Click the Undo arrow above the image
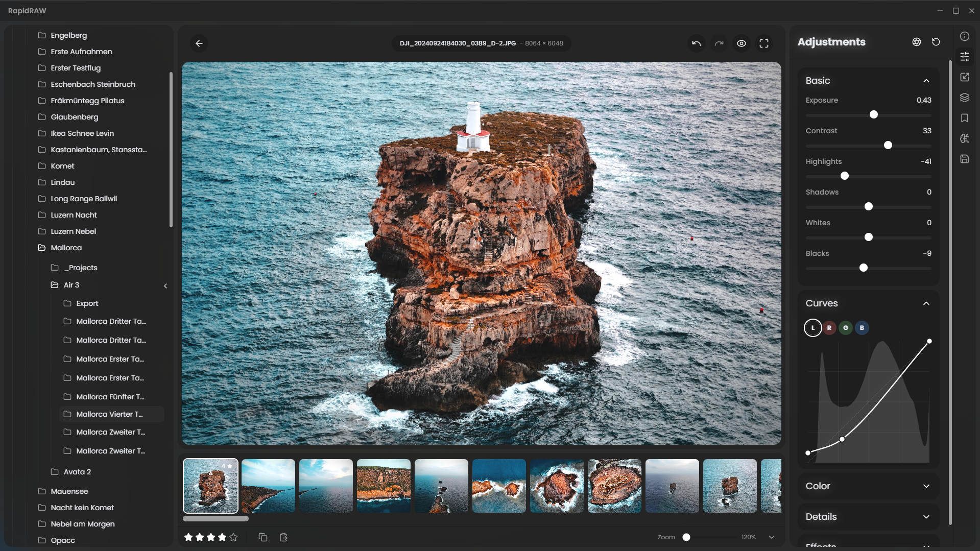980x551 pixels. coord(696,43)
